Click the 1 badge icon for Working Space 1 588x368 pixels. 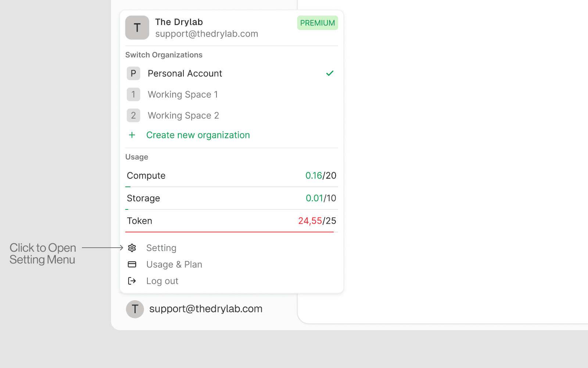click(133, 95)
